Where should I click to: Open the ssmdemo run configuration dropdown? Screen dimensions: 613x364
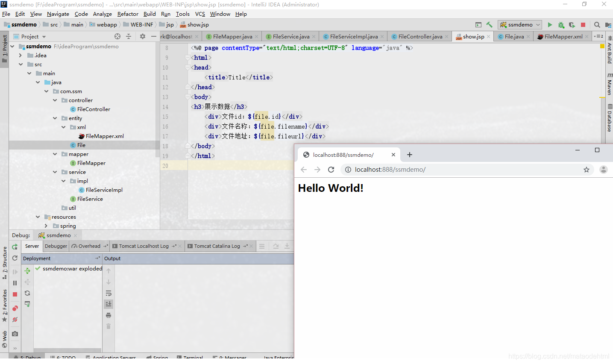click(x=520, y=25)
